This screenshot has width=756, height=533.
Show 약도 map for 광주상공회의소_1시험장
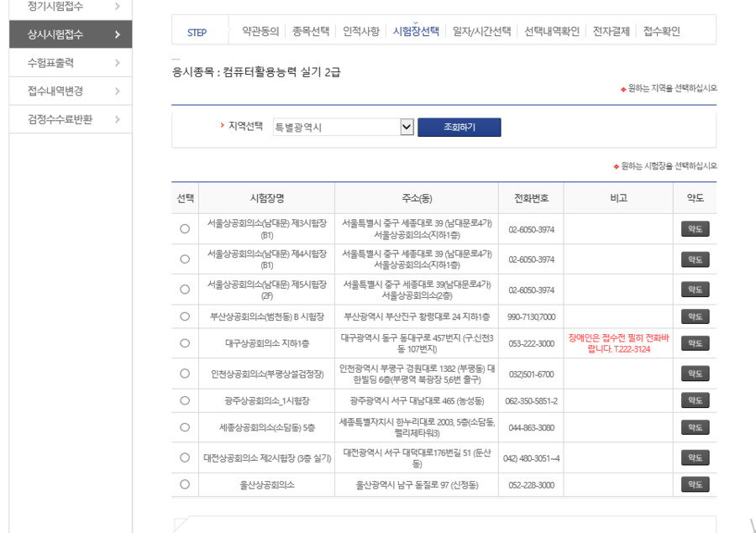tap(695, 401)
